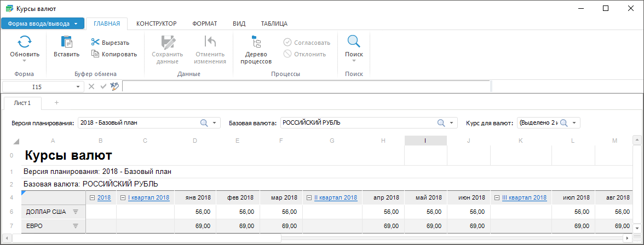Add a new sheet with plus button
Viewport: 644px width, 245px height.
point(56,103)
